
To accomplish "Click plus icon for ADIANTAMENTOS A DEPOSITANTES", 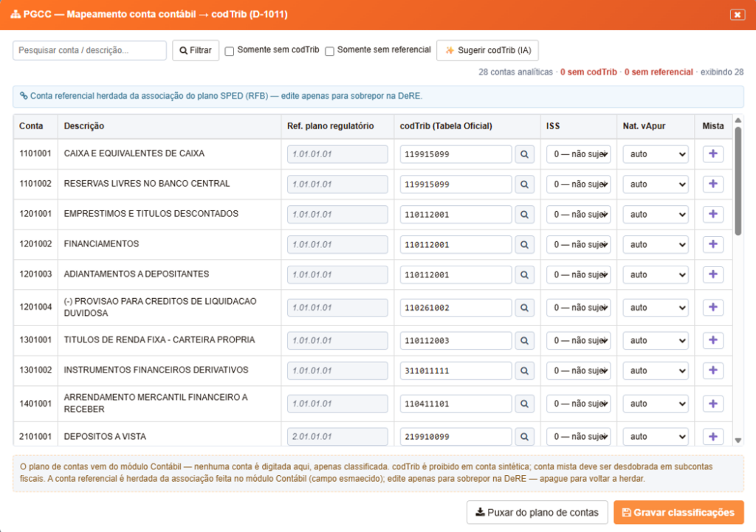I will click(x=712, y=274).
